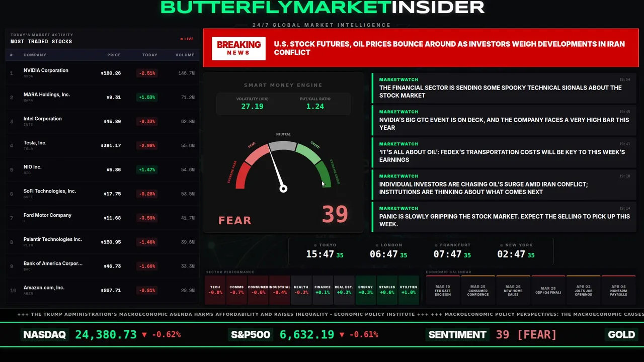This screenshot has height=362, width=644.
Task: Click Tesla's $391.17 price
Action: [x=111, y=145]
